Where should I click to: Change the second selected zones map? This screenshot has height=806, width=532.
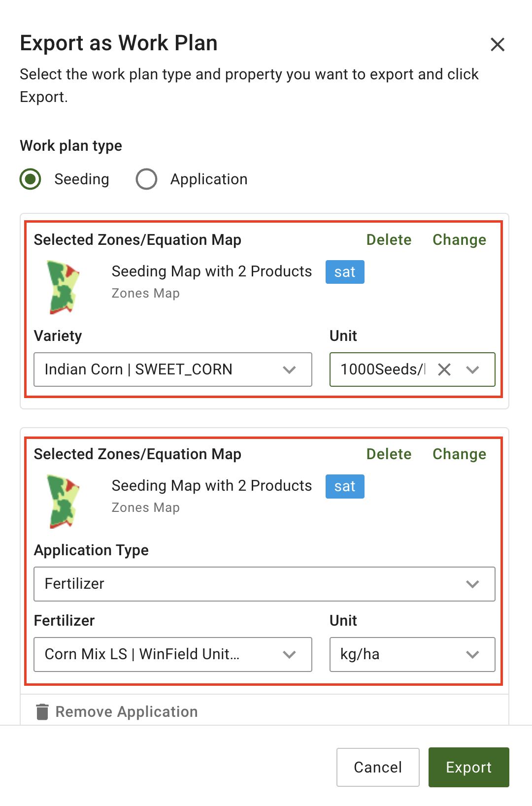click(x=459, y=454)
